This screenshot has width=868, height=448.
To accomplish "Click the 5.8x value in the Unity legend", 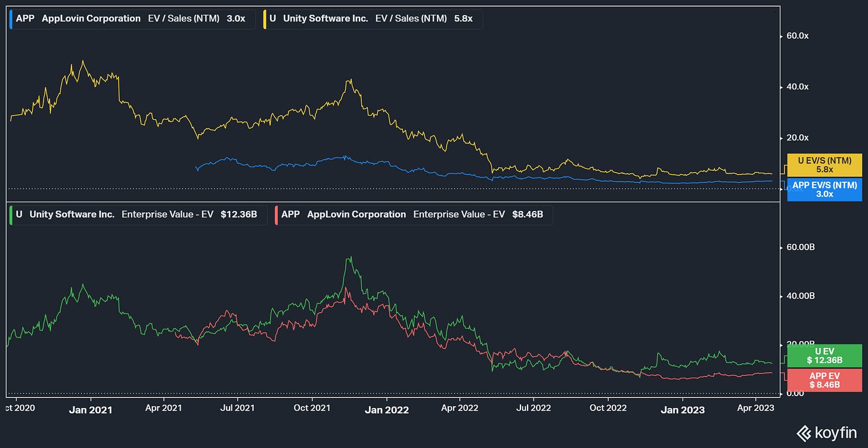I will point(463,18).
